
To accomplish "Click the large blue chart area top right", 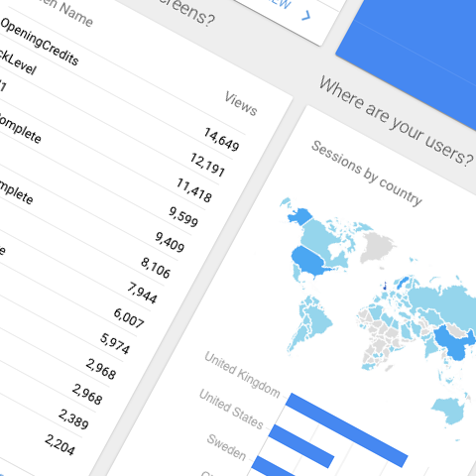I will 417,57.
